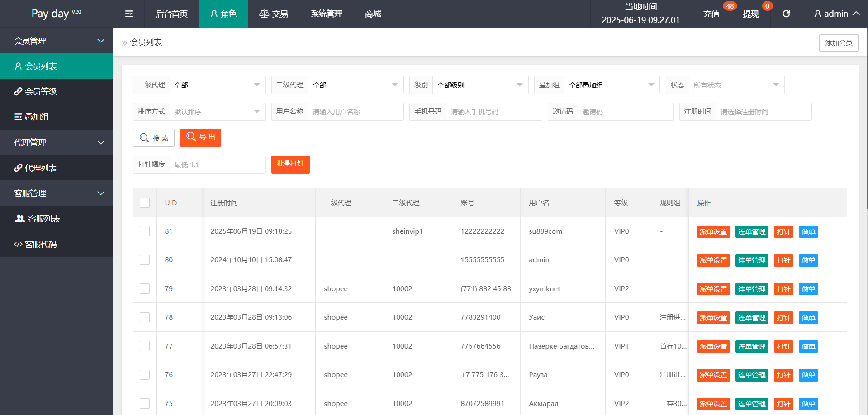The image size is (868, 415).
Task: Click the 0 badge on 提现
Action: point(767,6)
